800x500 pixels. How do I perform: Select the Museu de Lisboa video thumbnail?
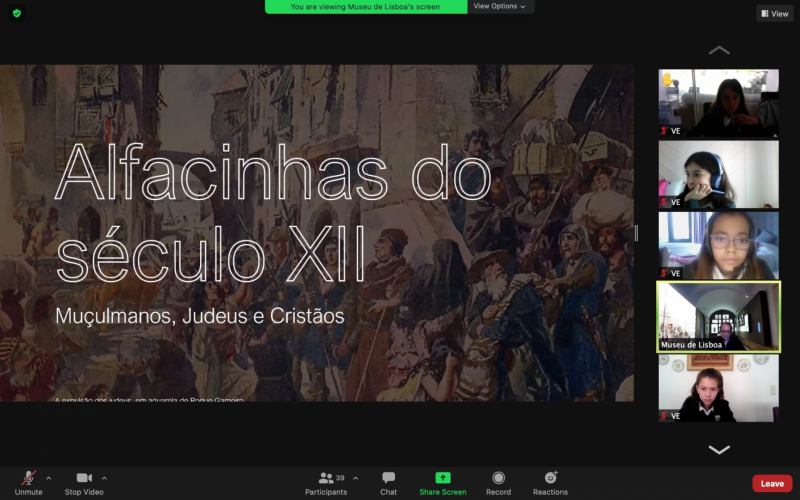tap(718, 317)
